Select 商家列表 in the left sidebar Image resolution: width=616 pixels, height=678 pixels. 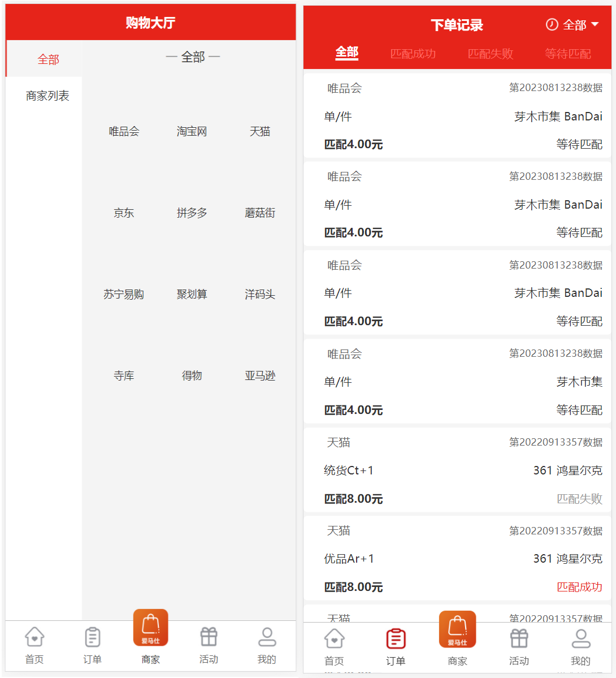click(47, 96)
